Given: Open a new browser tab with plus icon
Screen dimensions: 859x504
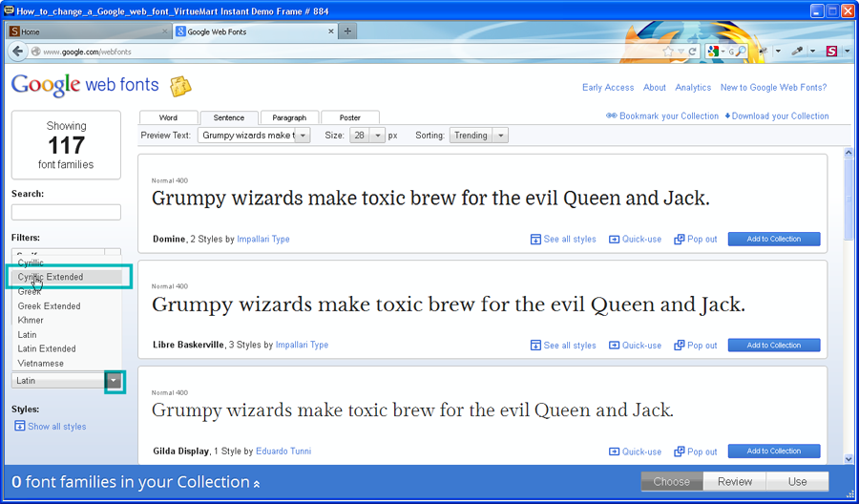Looking at the screenshot, I should [347, 31].
